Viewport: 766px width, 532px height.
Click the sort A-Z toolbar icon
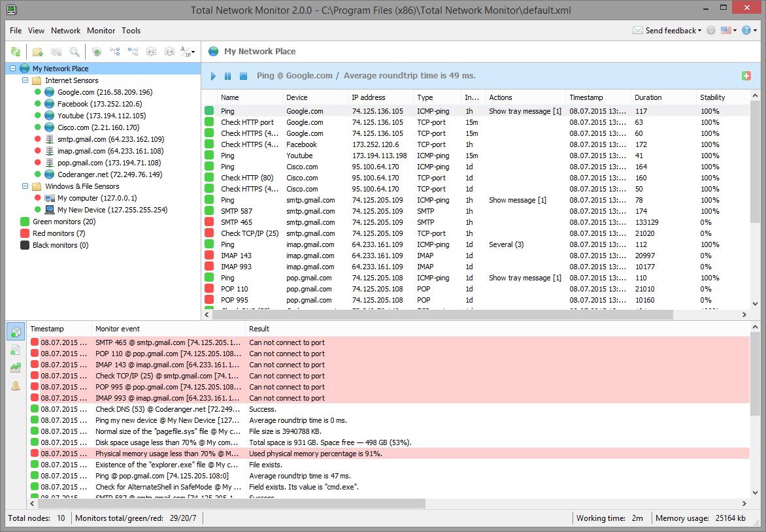click(150, 51)
